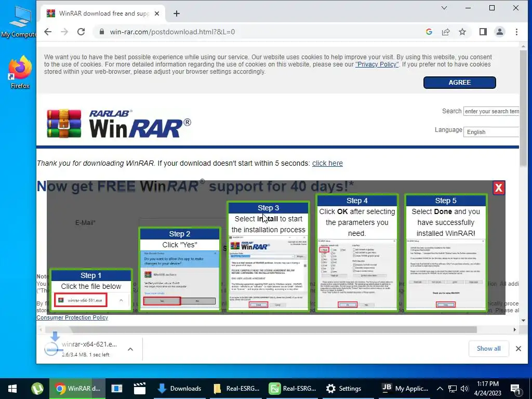Focus the Search input field

click(491, 111)
